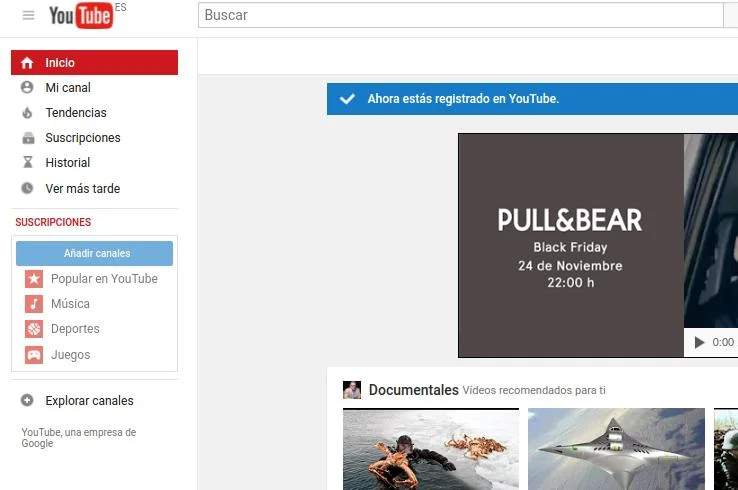Open the diver with crabs video thumbnail

click(431, 449)
